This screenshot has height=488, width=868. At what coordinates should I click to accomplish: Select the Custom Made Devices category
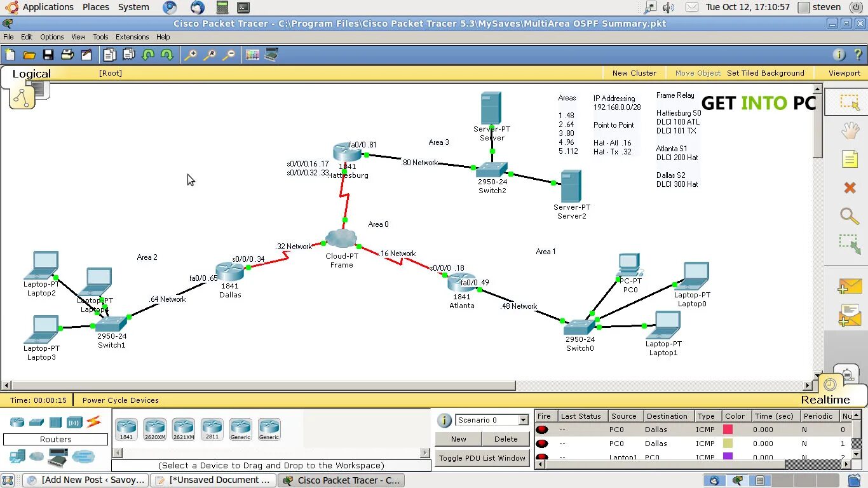58,456
